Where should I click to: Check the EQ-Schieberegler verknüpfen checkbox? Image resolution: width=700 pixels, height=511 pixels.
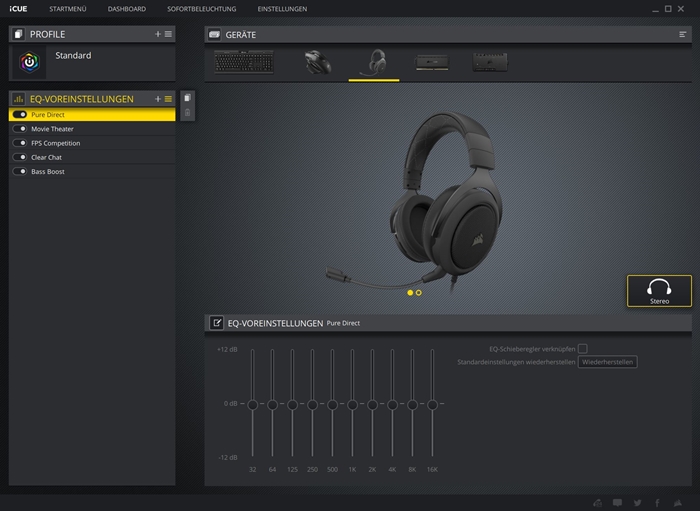[x=583, y=349]
